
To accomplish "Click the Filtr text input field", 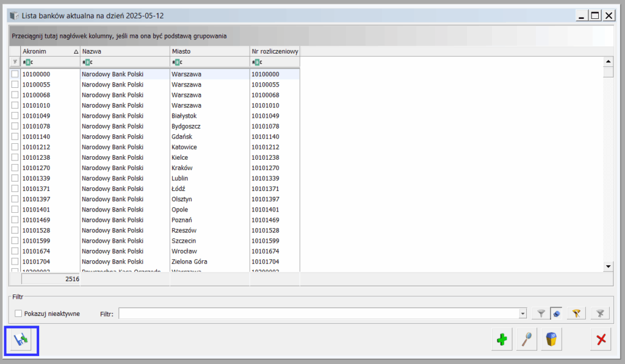I will coord(317,313).
